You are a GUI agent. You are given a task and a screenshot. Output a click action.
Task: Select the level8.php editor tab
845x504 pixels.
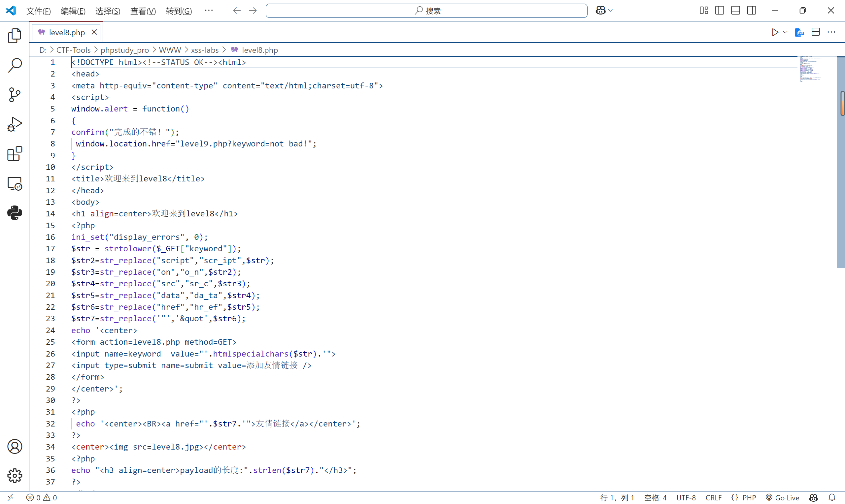point(67,32)
